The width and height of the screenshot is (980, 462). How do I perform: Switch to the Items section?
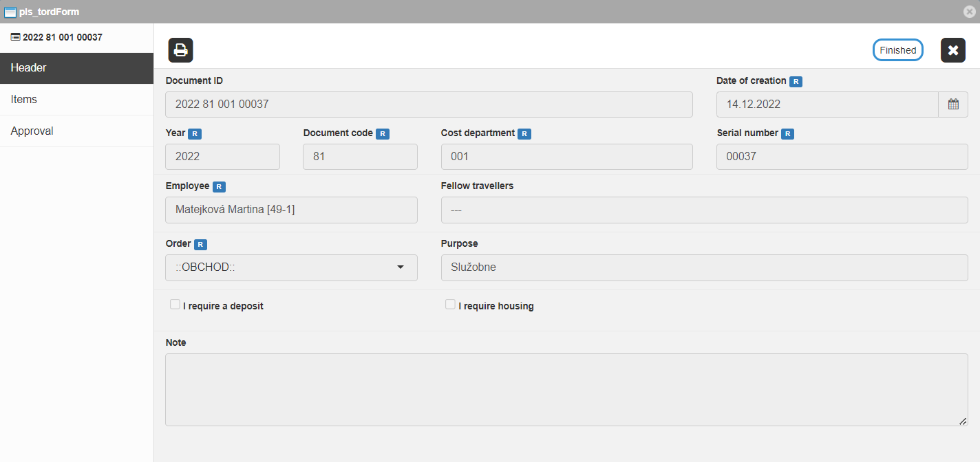click(x=76, y=100)
